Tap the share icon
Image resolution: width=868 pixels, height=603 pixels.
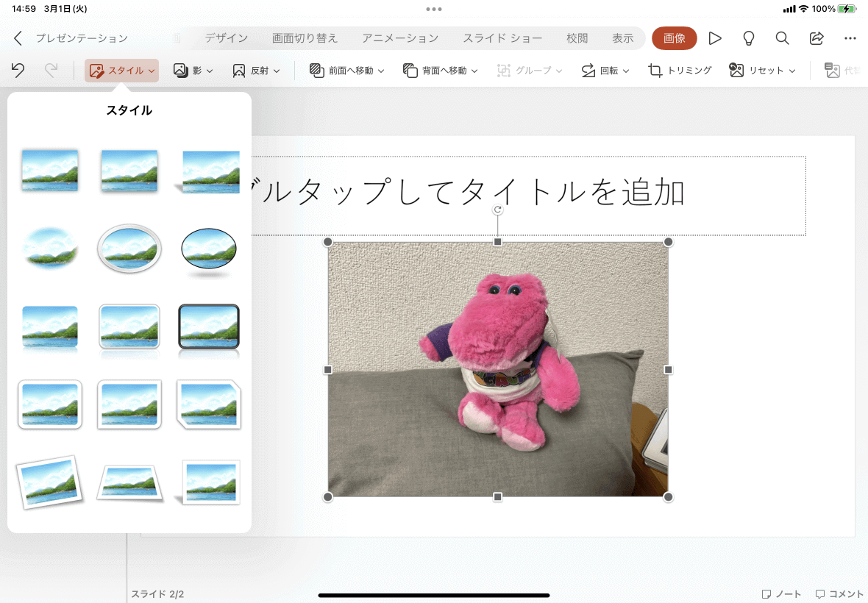tap(817, 38)
